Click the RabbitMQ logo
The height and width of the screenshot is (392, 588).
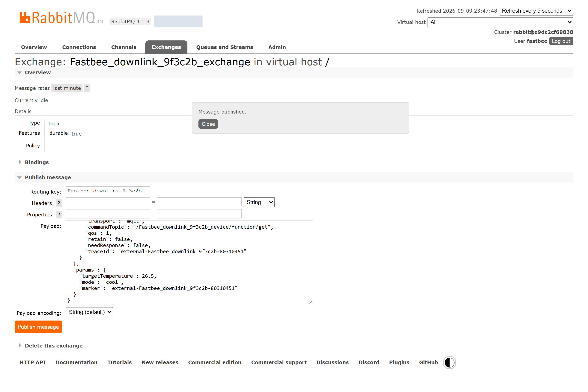[x=61, y=18]
